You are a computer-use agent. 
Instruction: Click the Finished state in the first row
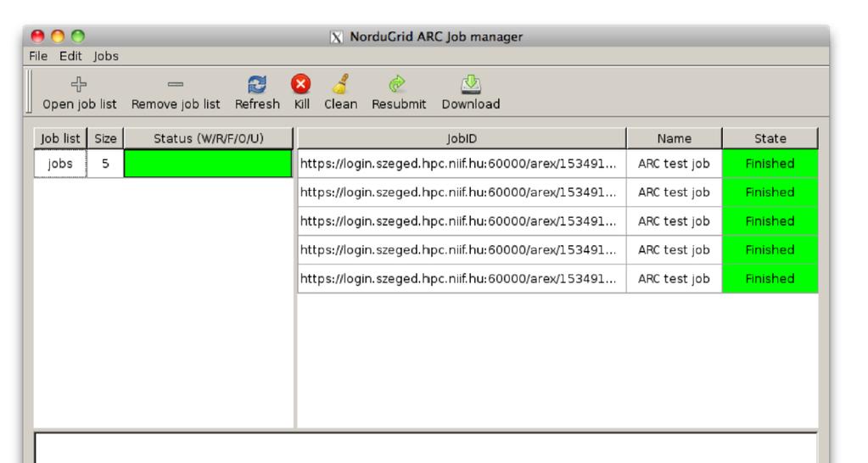(770, 164)
